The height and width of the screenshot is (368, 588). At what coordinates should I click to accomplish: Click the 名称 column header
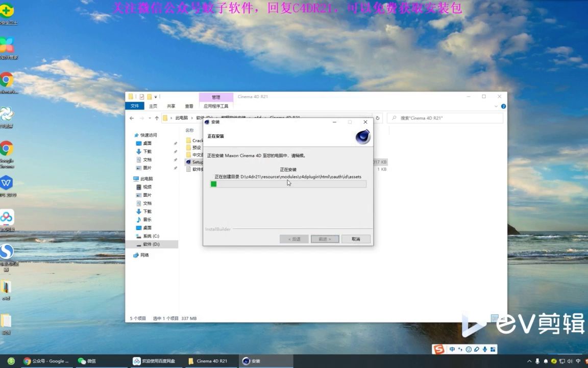(189, 130)
